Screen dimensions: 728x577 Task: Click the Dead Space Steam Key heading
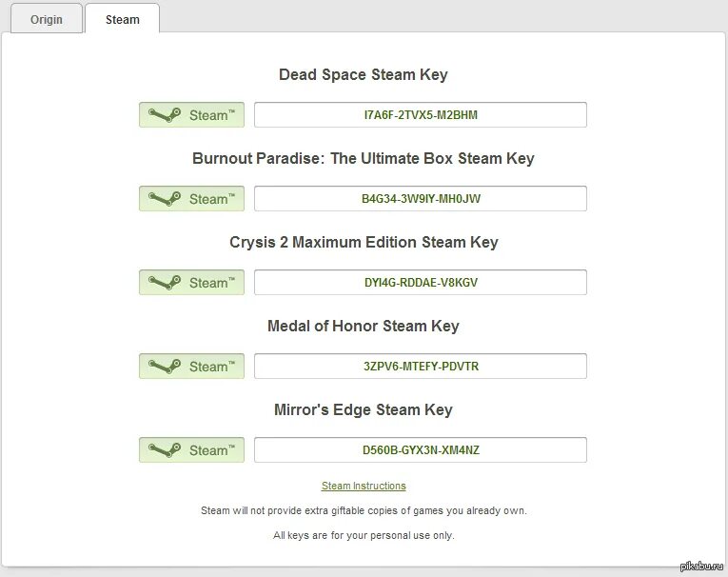[x=364, y=75]
